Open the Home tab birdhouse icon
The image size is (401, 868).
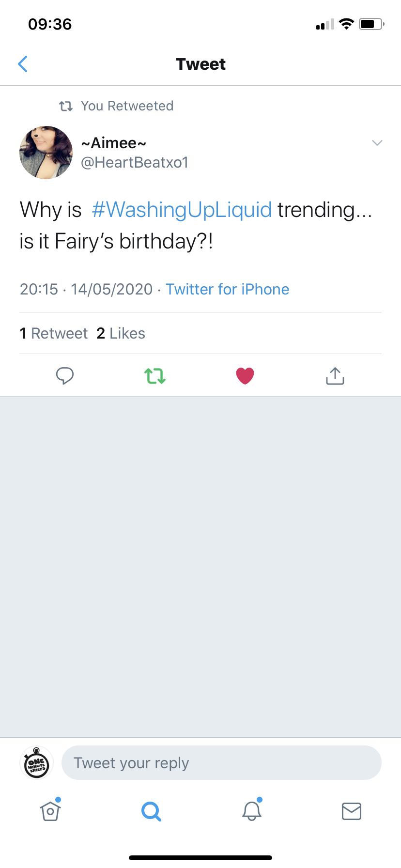50,811
